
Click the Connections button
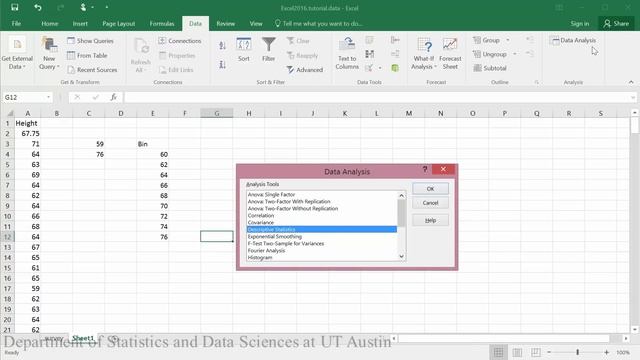point(180,41)
